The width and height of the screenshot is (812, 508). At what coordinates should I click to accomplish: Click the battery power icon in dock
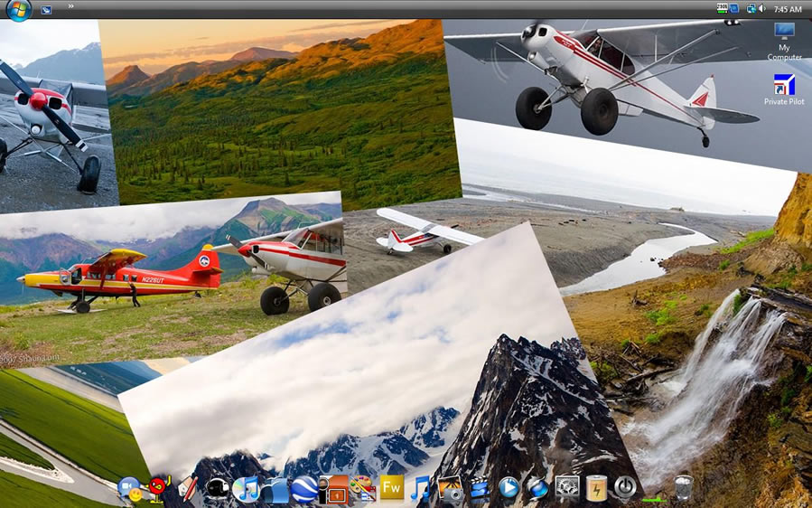coord(596,488)
